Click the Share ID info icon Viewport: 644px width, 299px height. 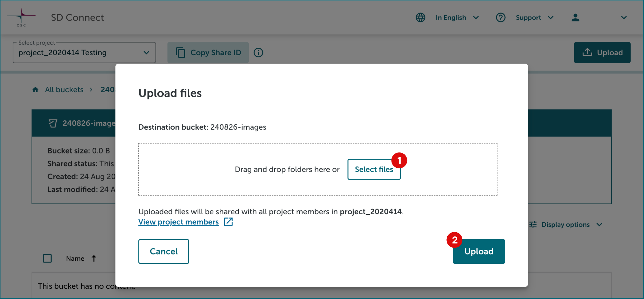pyautogui.click(x=258, y=52)
